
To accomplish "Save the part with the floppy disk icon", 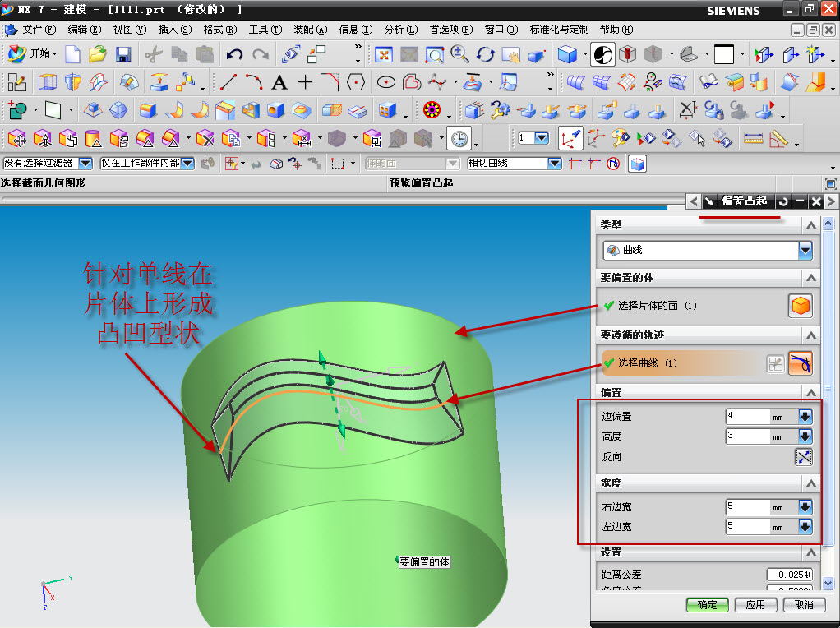I will tap(123, 54).
